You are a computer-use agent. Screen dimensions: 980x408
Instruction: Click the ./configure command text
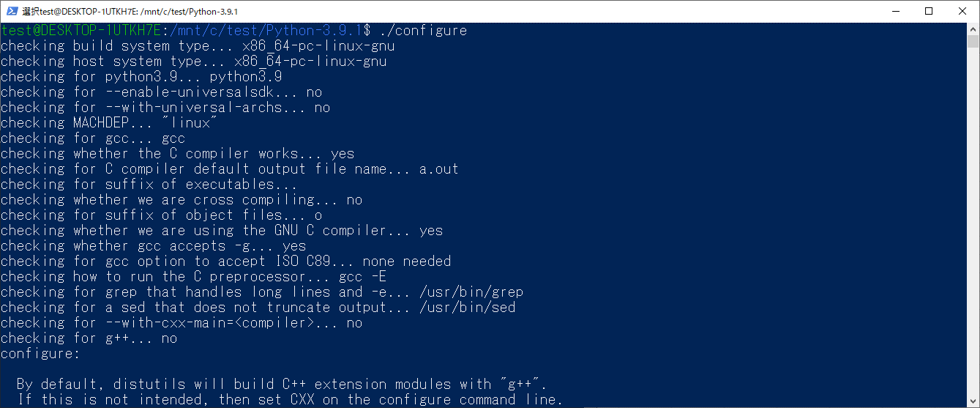[424, 31]
